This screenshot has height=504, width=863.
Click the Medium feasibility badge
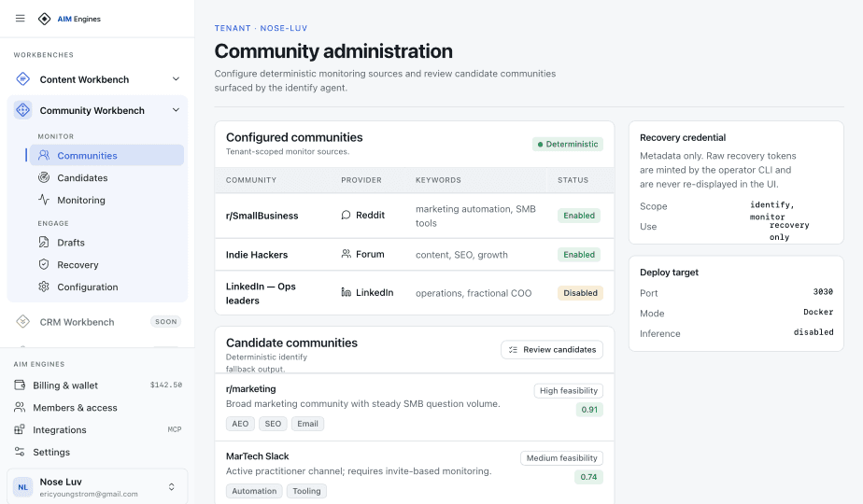[x=562, y=457]
